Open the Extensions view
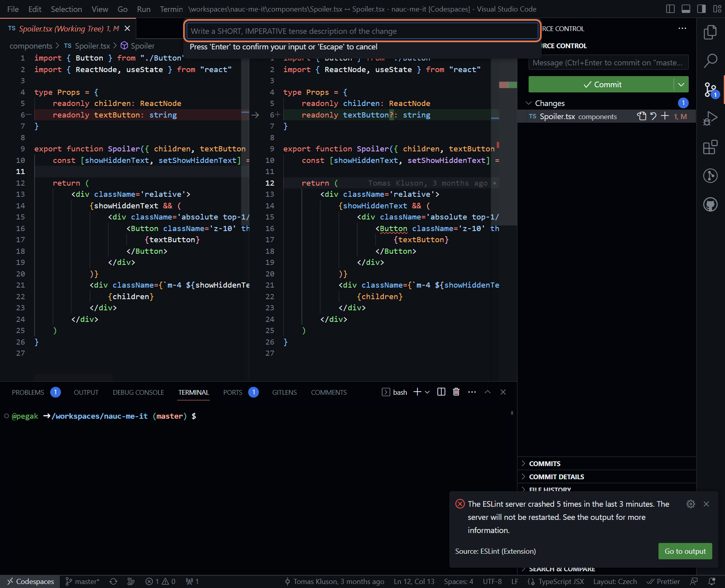The image size is (725, 588). (710, 147)
